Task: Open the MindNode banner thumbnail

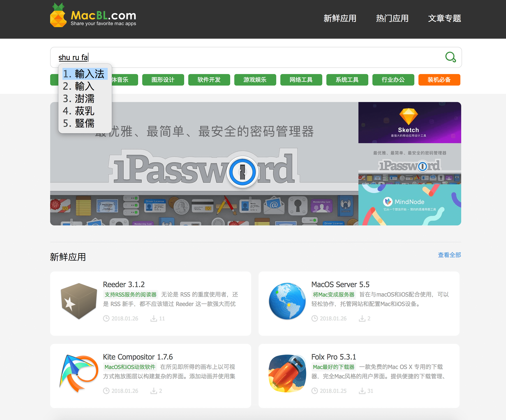Action: tap(410, 205)
